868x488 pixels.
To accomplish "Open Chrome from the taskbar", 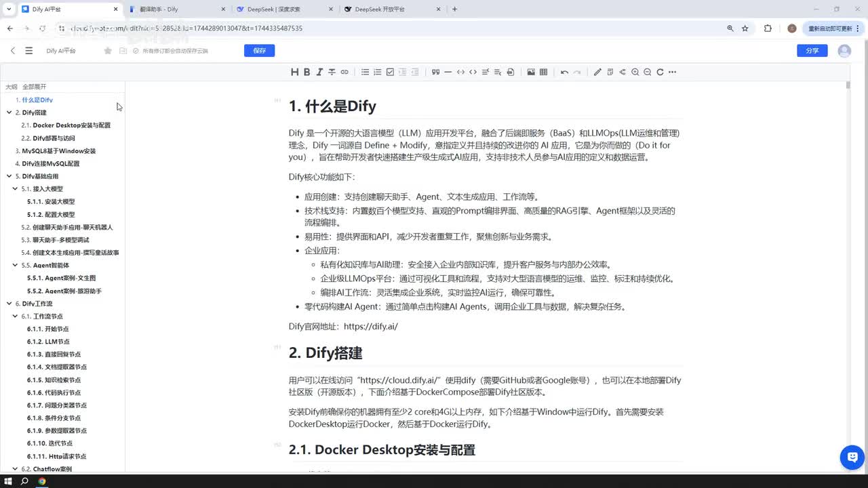I will (42, 481).
